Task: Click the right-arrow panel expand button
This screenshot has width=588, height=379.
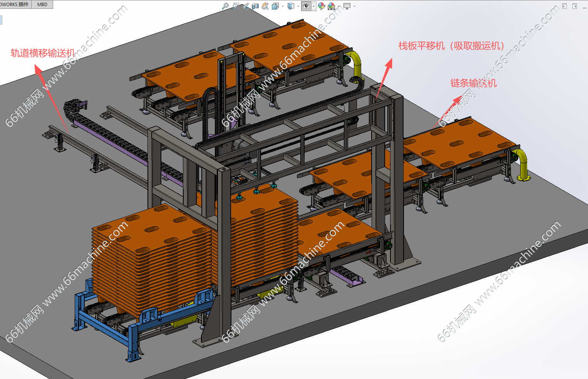Action: tap(575, 6)
